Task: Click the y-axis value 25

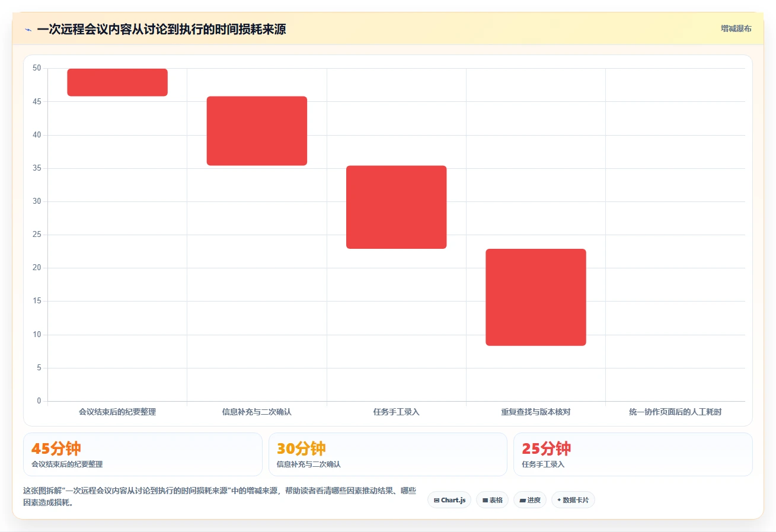Action: [x=37, y=235]
